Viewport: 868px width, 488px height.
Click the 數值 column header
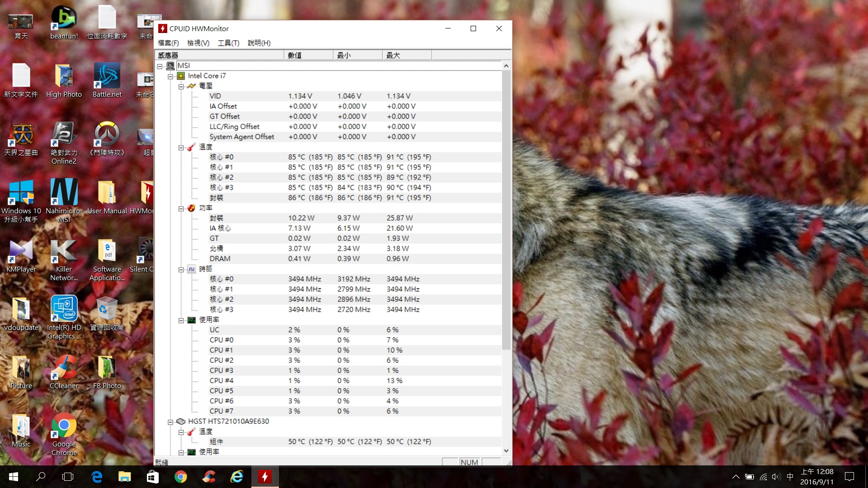click(x=309, y=55)
